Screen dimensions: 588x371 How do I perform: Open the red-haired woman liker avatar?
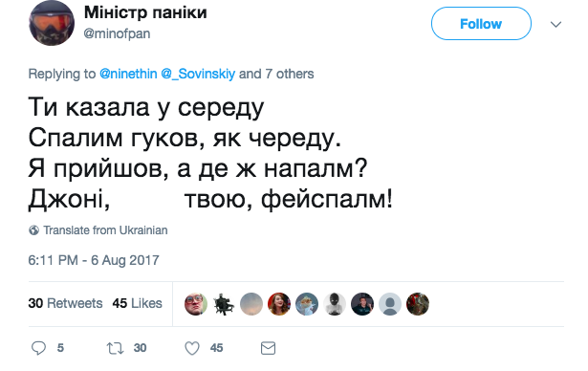coord(279,304)
